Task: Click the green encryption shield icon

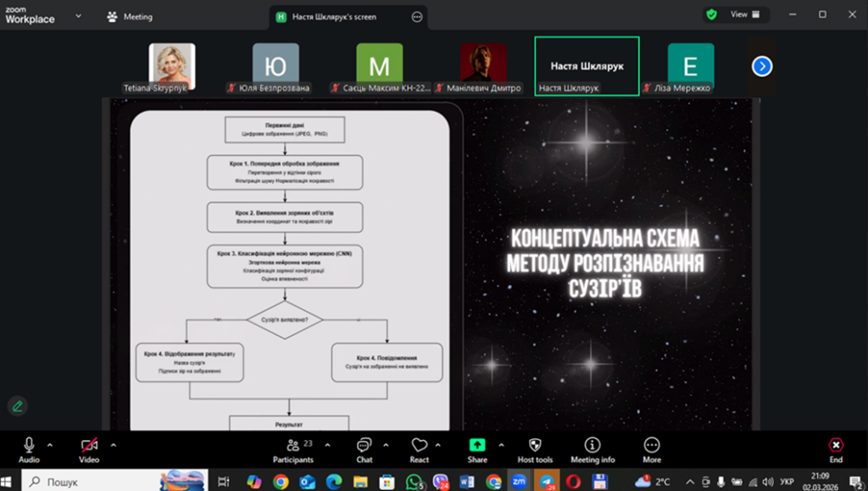Action: 712,14
